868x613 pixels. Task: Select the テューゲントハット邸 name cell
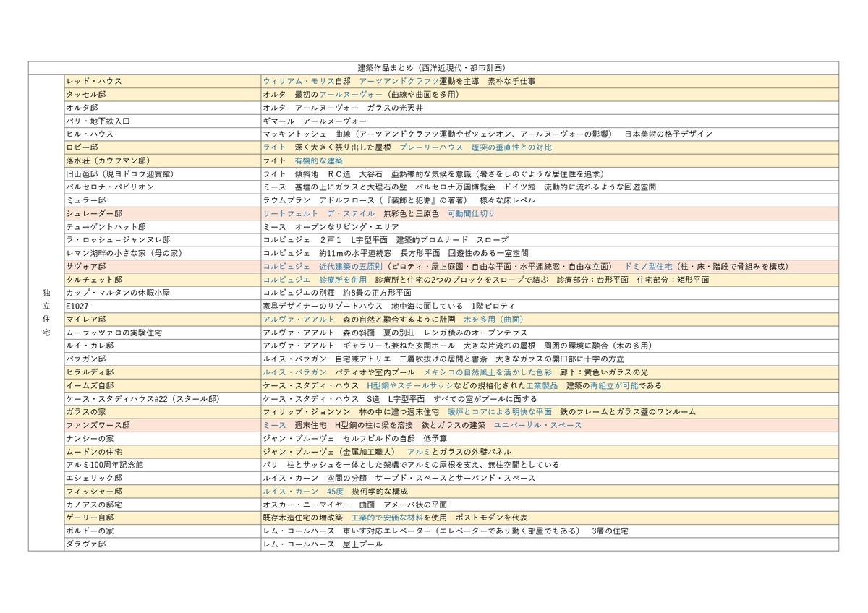tap(162, 226)
